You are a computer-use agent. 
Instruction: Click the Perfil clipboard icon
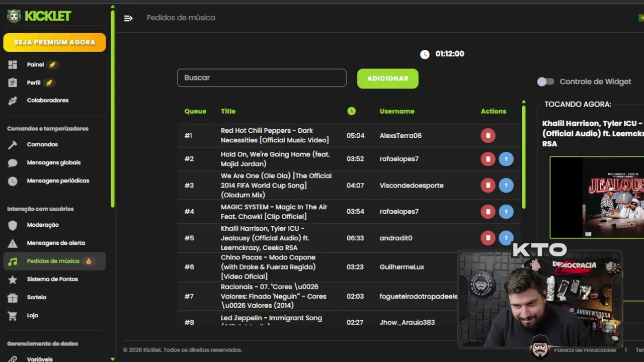point(13,83)
